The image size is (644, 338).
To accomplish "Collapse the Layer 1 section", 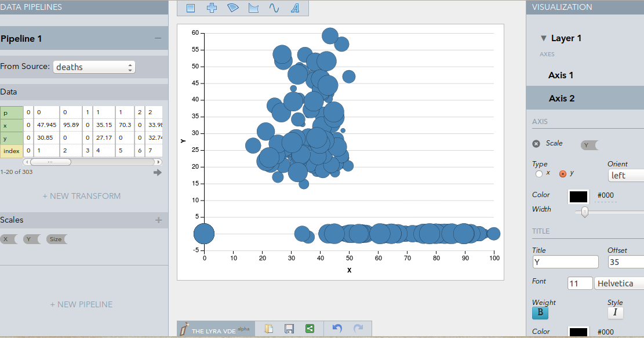I will pos(543,38).
